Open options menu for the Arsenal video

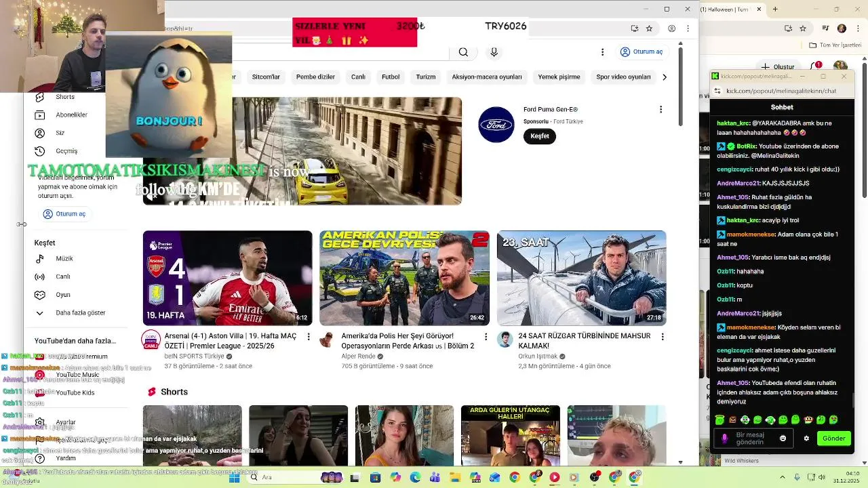tap(309, 336)
